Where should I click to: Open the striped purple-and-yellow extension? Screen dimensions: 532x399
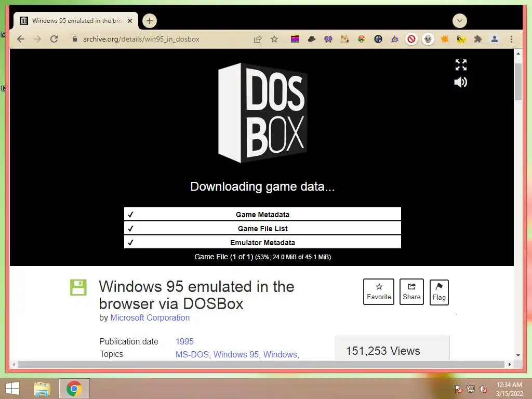[295, 39]
